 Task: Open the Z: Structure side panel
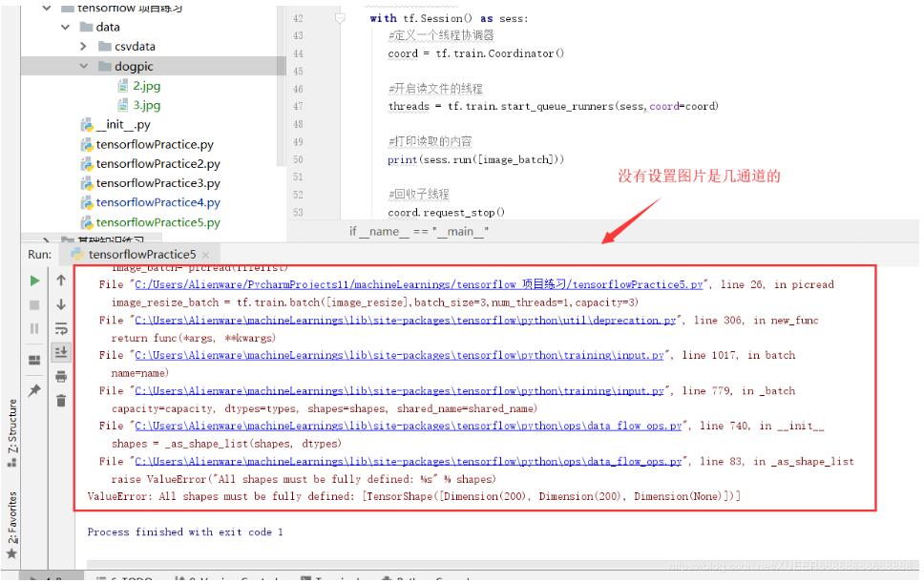click(x=12, y=433)
